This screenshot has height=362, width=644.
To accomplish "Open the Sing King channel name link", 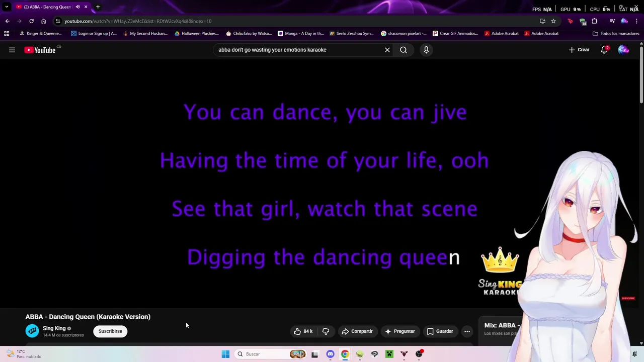I will [x=54, y=328].
